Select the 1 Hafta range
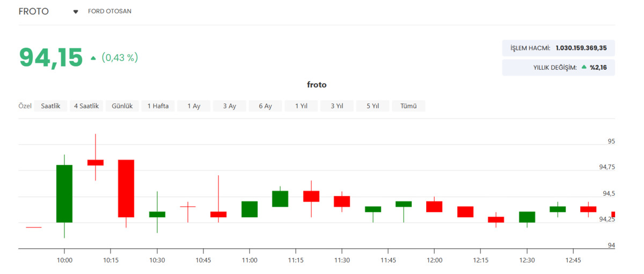Viewport: 644px width, 274px height. pos(158,106)
